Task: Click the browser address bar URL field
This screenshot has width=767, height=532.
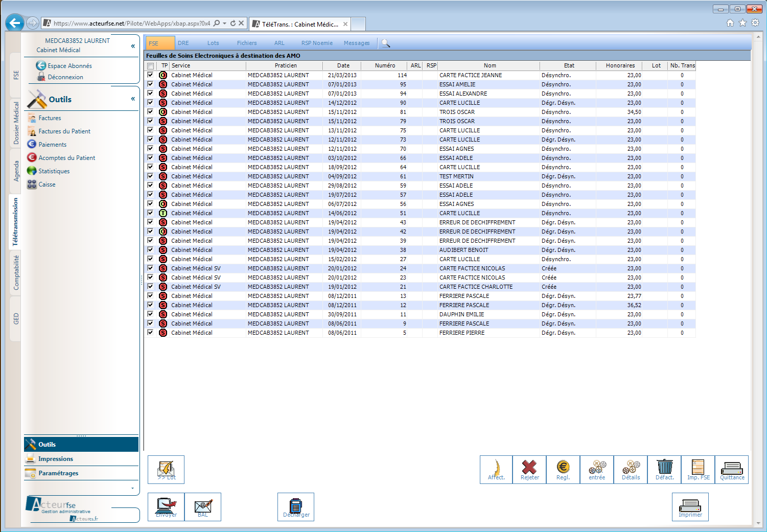Action: [131, 24]
